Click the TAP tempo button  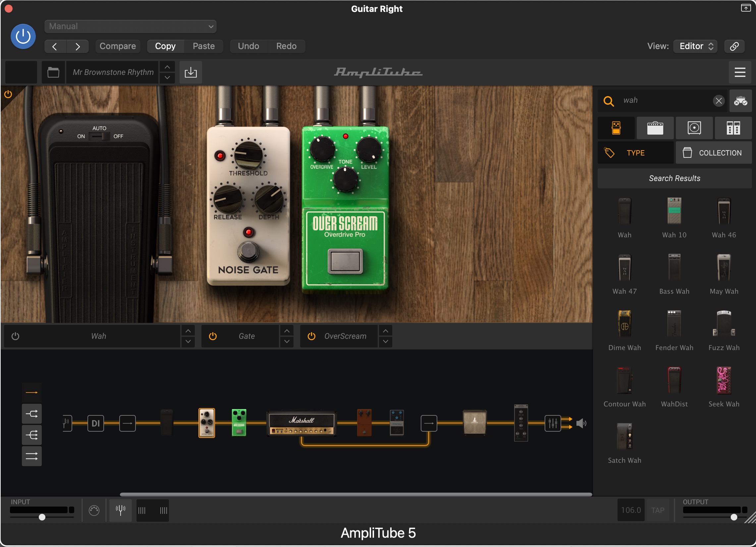click(658, 510)
